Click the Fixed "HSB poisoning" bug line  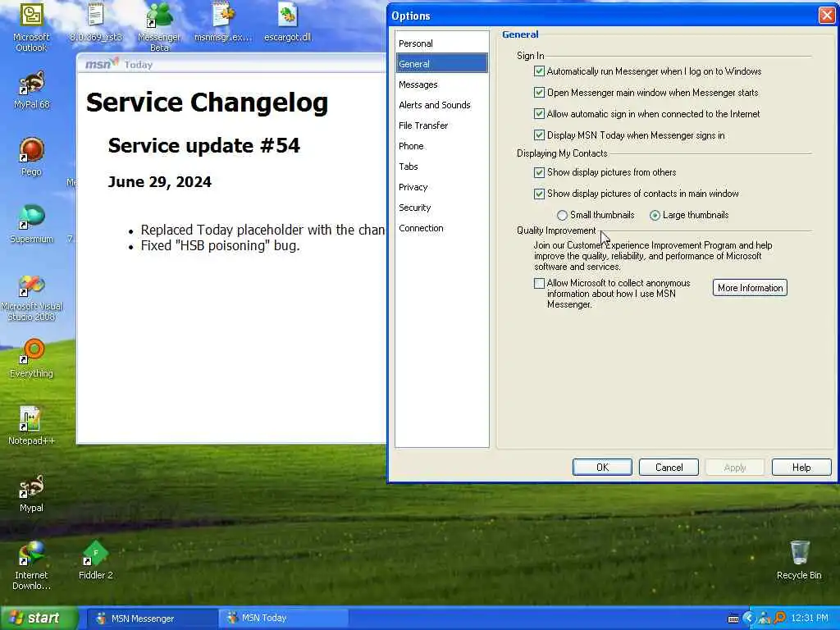coord(220,245)
